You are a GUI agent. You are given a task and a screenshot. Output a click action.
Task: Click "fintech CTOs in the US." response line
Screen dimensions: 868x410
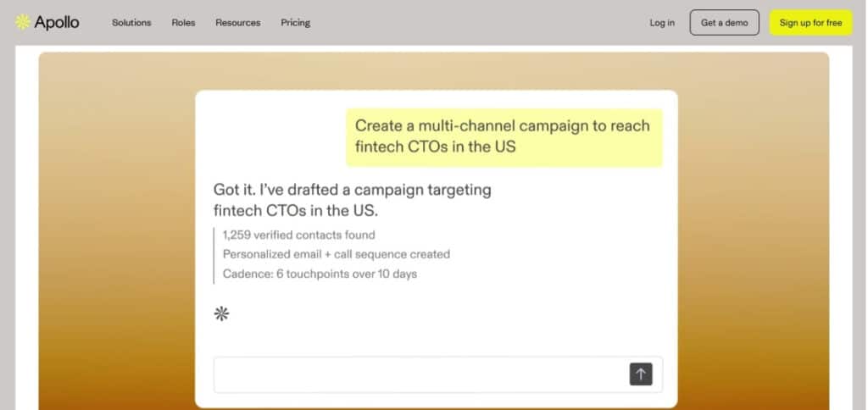coord(296,210)
